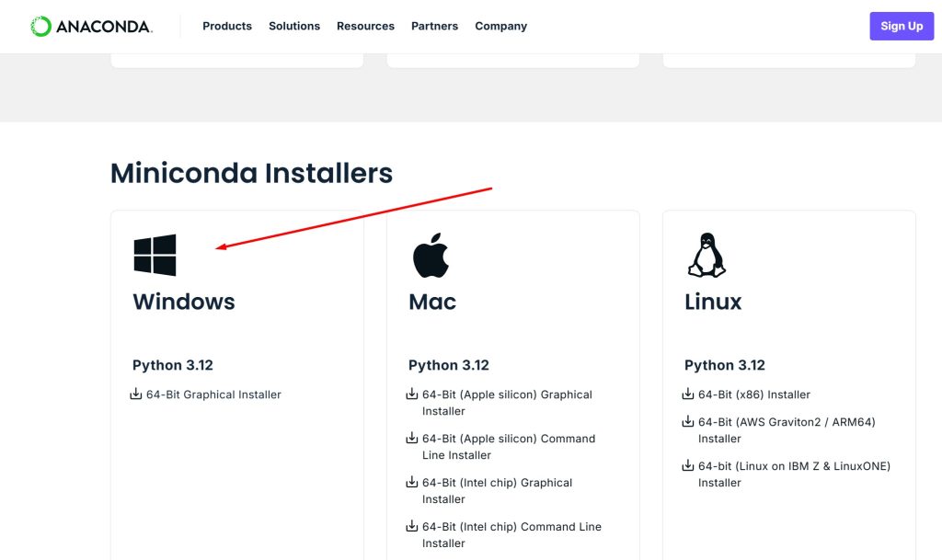The image size is (942, 560).
Task: Click the Linux penguin icon
Action: coord(706,255)
